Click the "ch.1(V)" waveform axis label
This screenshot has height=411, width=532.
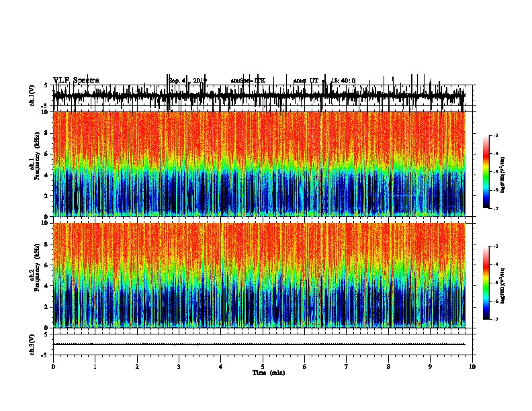[32, 95]
